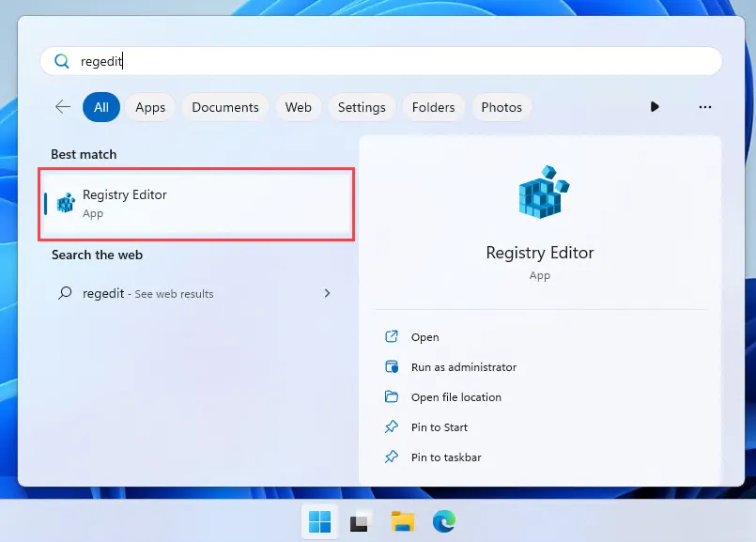Click the regedit See web results entry

coord(194,293)
